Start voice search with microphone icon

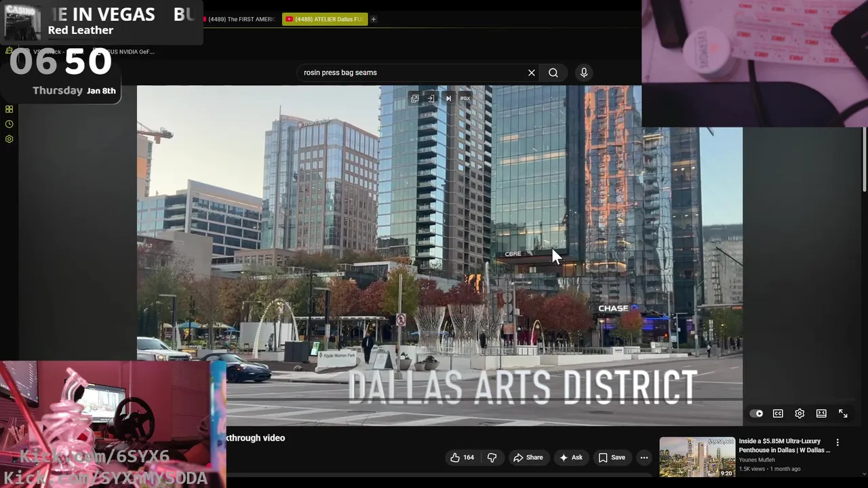coord(584,73)
